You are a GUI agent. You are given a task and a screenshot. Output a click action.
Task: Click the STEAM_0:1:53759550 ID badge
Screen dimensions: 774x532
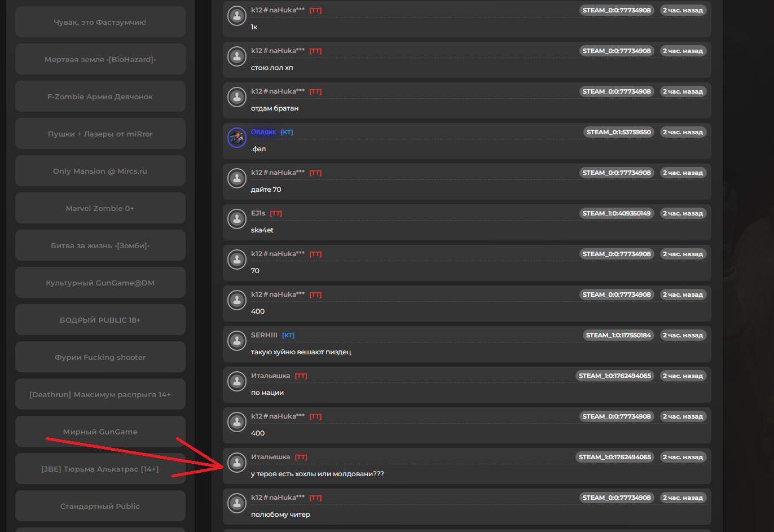618,132
